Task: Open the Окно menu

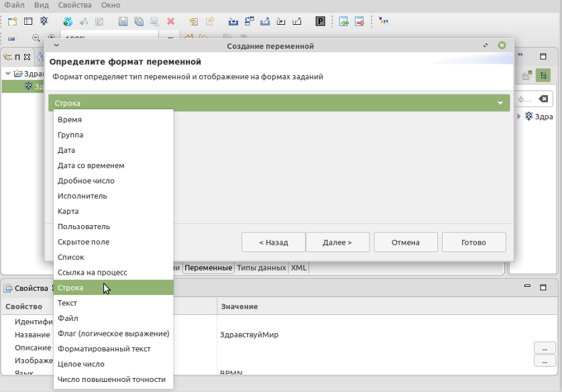Action: pyautogui.click(x=111, y=5)
